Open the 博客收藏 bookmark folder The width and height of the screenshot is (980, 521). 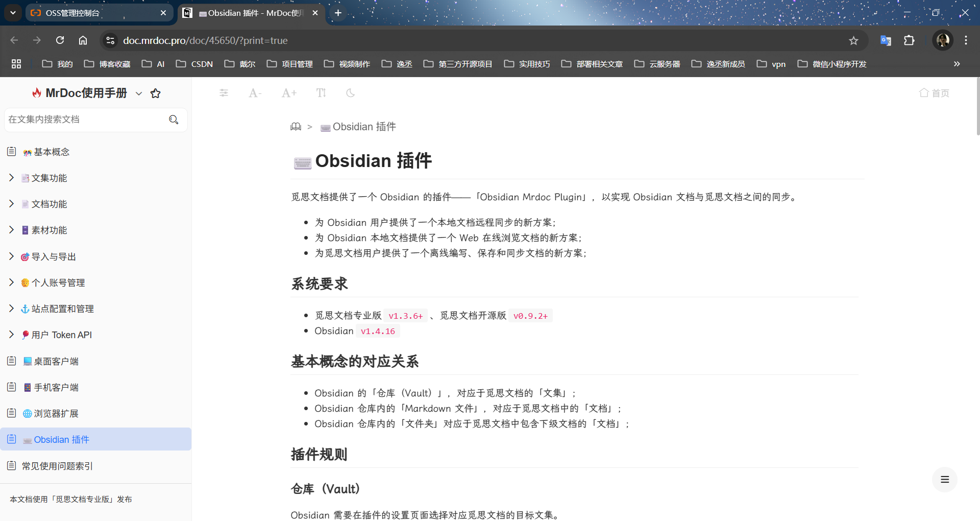(x=108, y=64)
